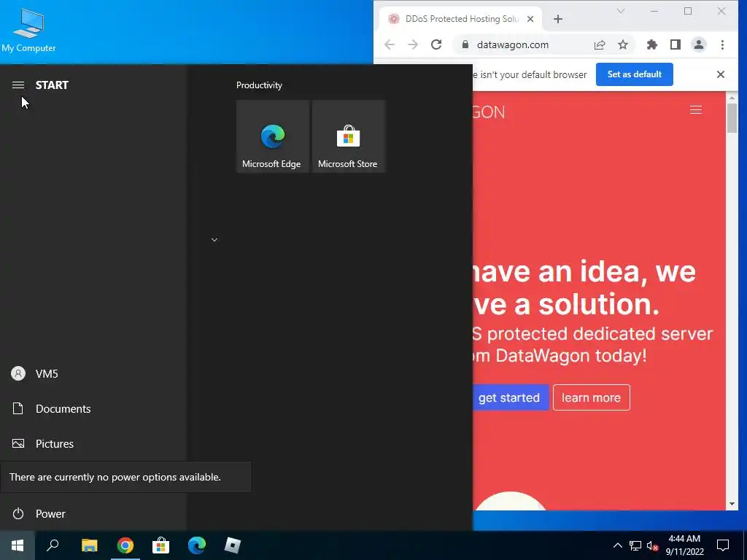The height and width of the screenshot is (560, 747).
Task: Toggle Chrome side panel
Action: pos(675,44)
